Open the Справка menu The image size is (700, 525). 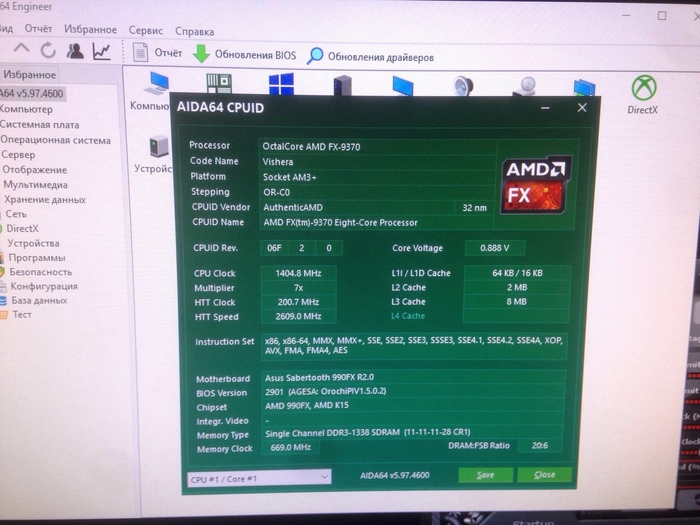[194, 30]
